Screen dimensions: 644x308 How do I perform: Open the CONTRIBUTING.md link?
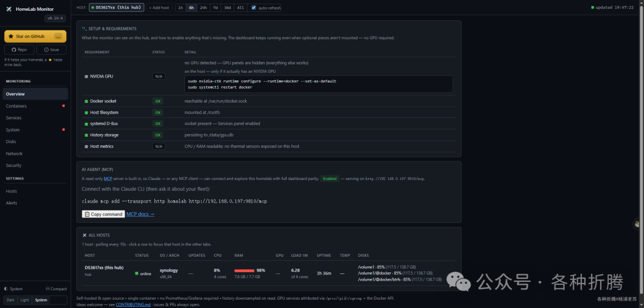pos(132,304)
